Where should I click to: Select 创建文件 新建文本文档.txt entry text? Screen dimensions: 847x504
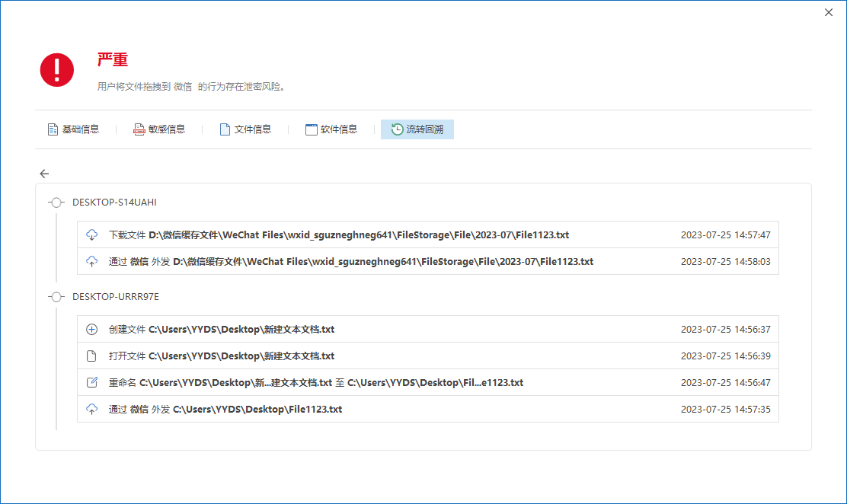click(222, 330)
